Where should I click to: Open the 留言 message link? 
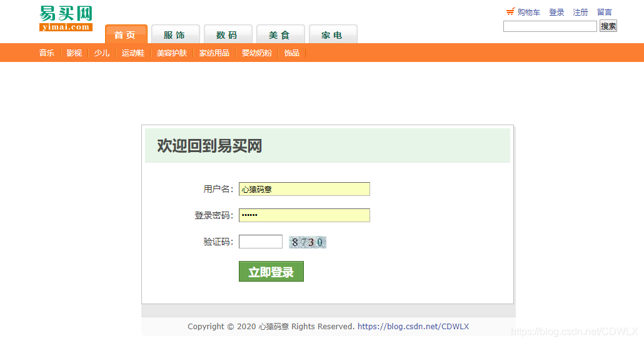[604, 13]
